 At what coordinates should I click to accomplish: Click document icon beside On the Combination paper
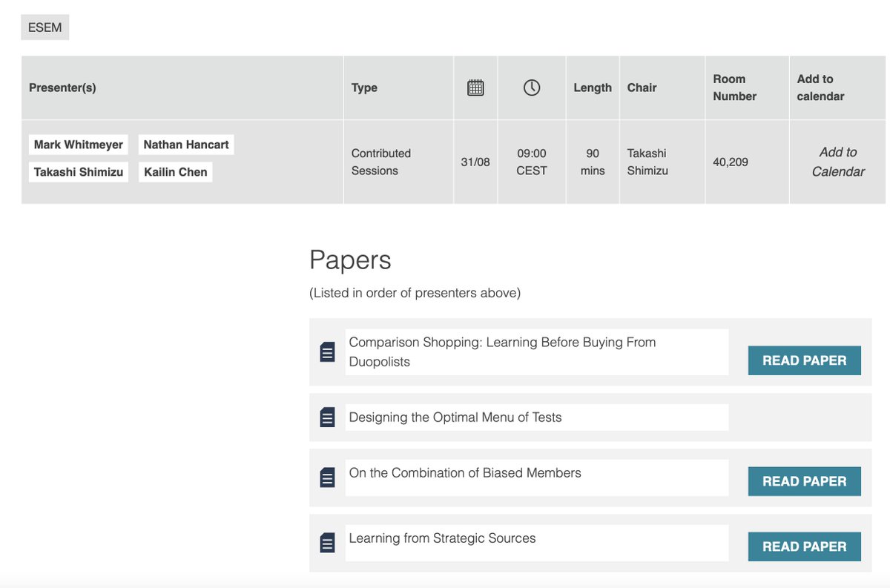point(327,478)
